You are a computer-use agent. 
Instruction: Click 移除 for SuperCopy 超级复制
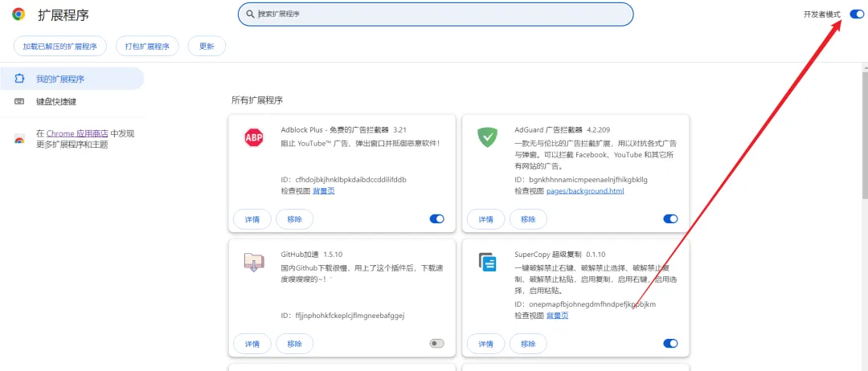(x=528, y=344)
